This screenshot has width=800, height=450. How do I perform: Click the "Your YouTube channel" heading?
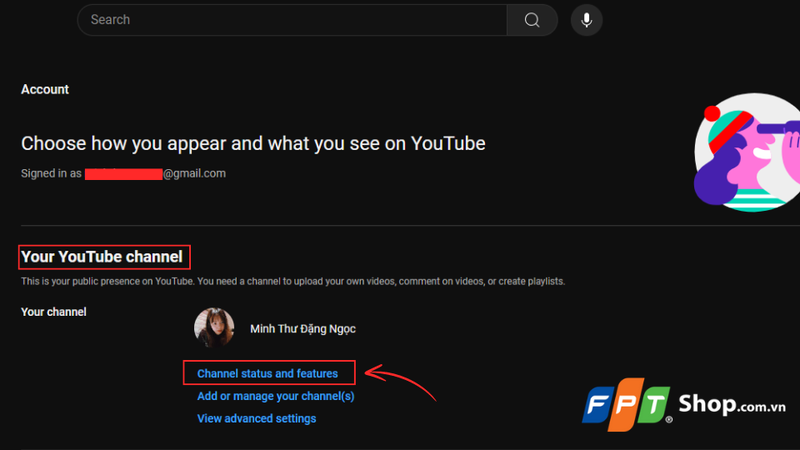pyautogui.click(x=102, y=257)
